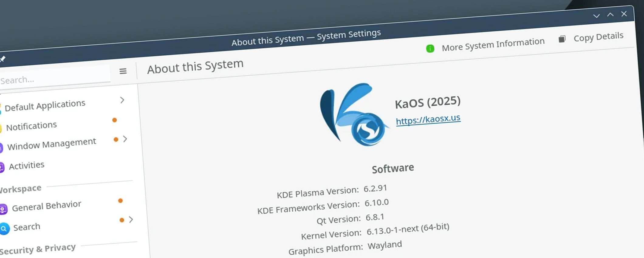
Task: Click the 'KaOS (2025)' distribution name
Action: 428,102
